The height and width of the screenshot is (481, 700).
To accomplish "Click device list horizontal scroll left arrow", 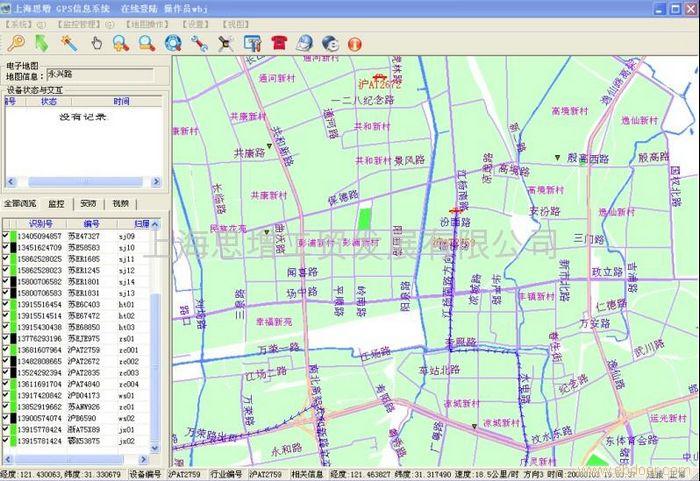I will point(7,459).
